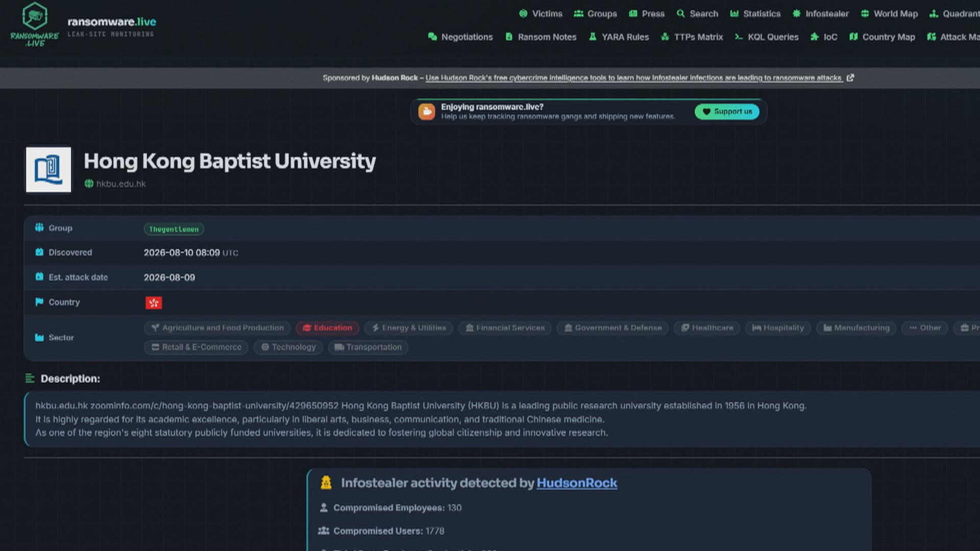Image resolution: width=980 pixels, height=551 pixels.
Task: Click the Sector industry icon
Action: [39, 337]
